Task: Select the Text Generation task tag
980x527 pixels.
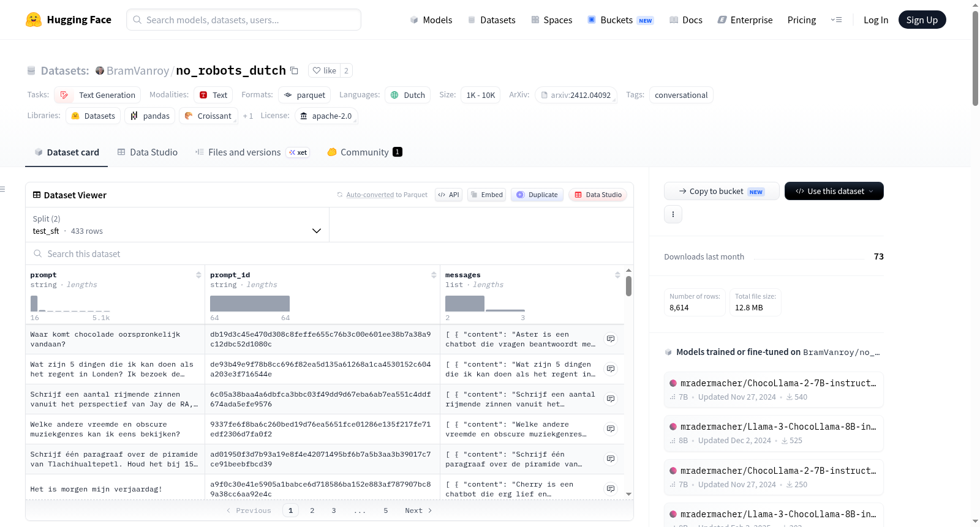Action: (x=98, y=95)
